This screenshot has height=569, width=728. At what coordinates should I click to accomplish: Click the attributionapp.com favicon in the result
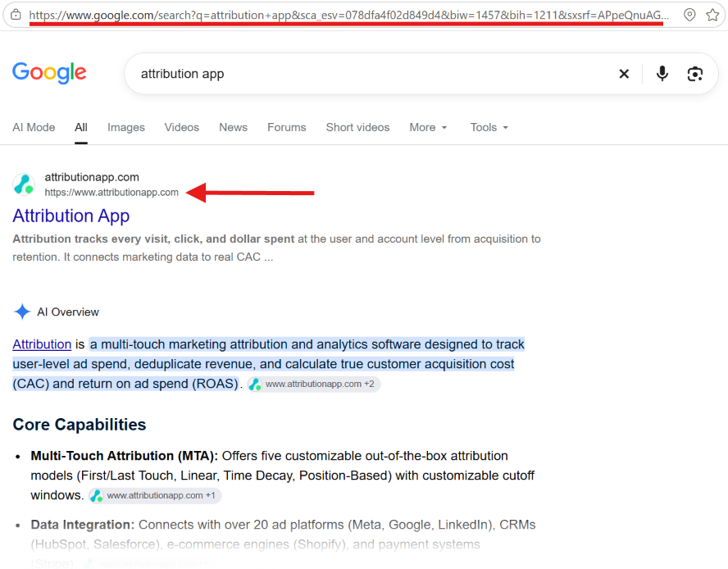(x=24, y=184)
